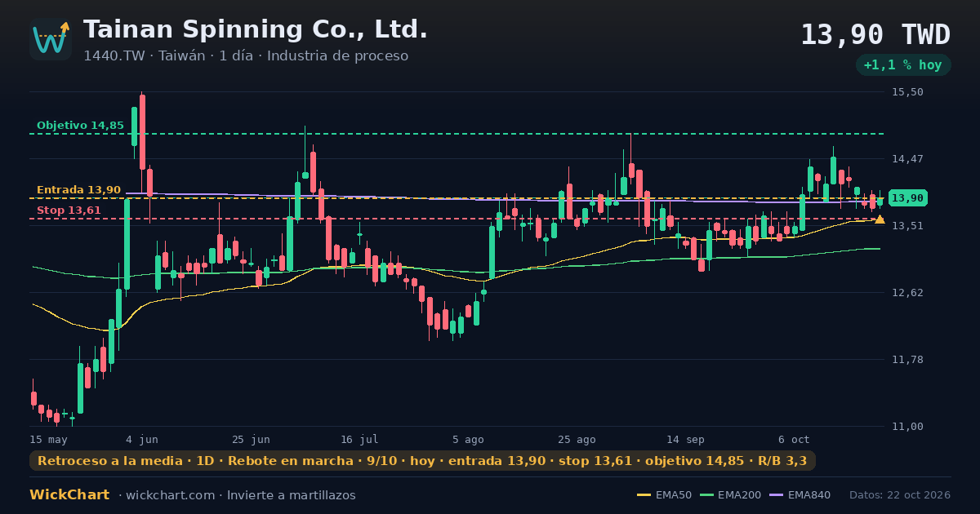Image resolution: width=980 pixels, height=514 pixels.
Task: Click the 25 ago date label
Action: pyautogui.click(x=577, y=439)
